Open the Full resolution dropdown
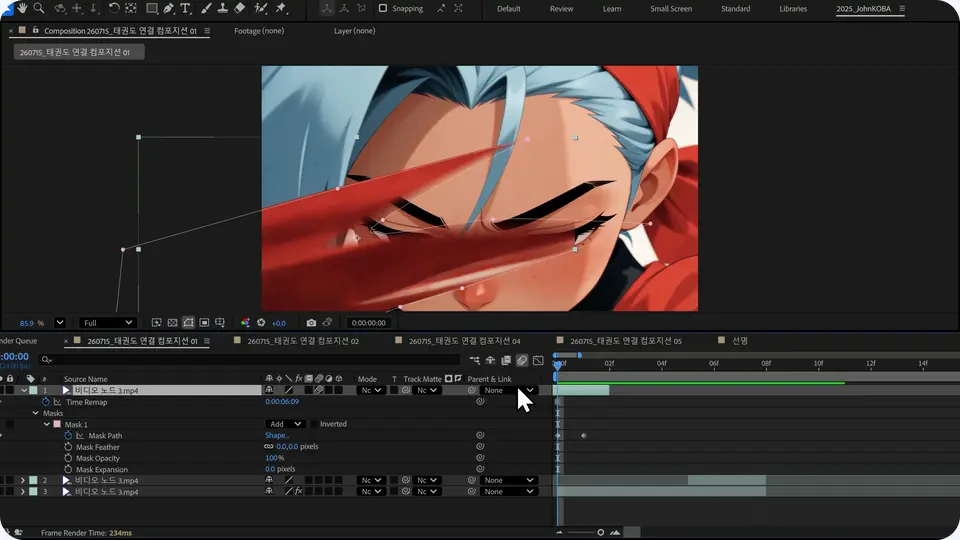This screenshot has width=960, height=540. [107, 323]
